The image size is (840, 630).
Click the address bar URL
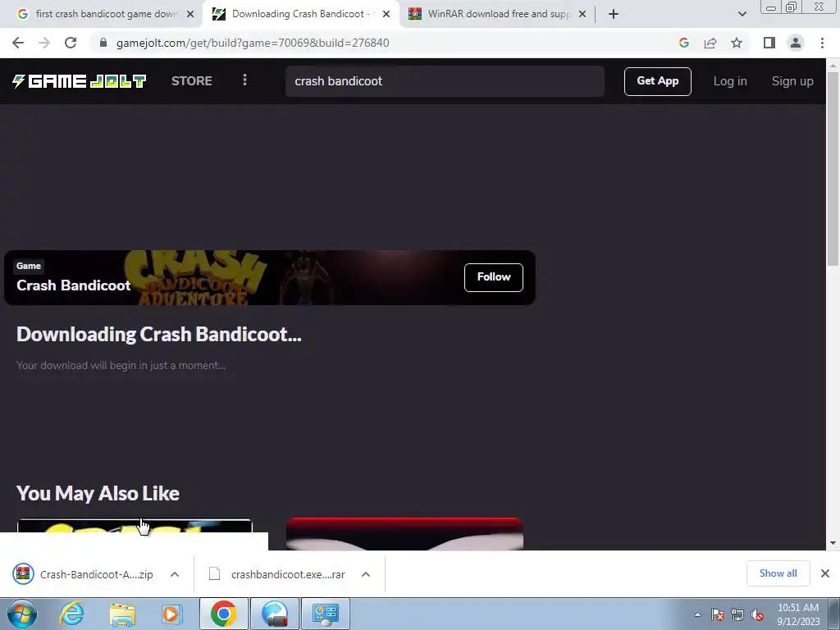click(x=253, y=43)
